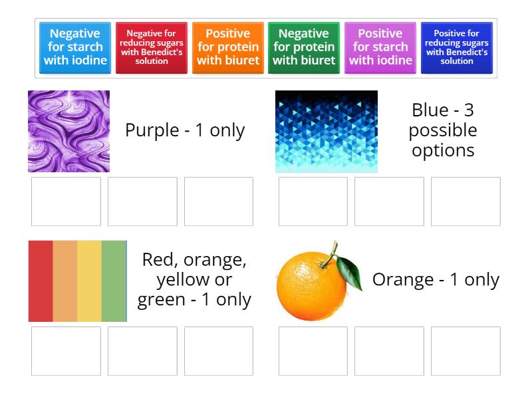Select the pink "Positive for starch with iodine" card

(x=380, y=47)
